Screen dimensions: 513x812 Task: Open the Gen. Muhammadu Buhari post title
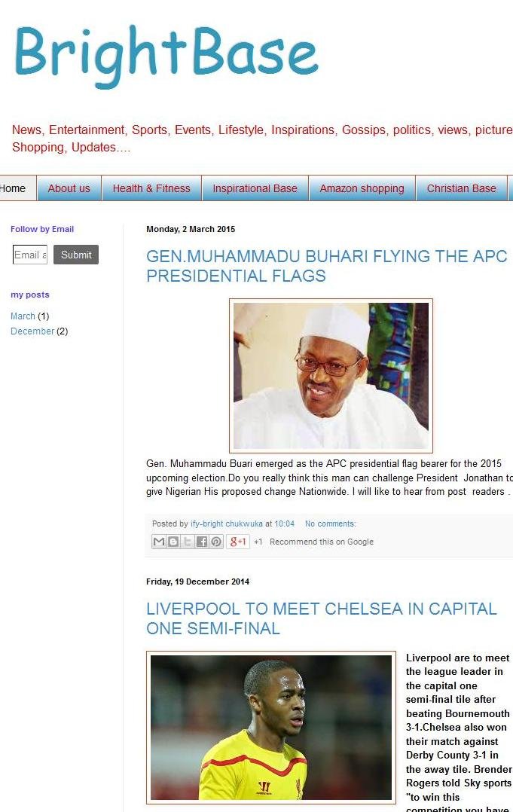[x=326, y=266]
